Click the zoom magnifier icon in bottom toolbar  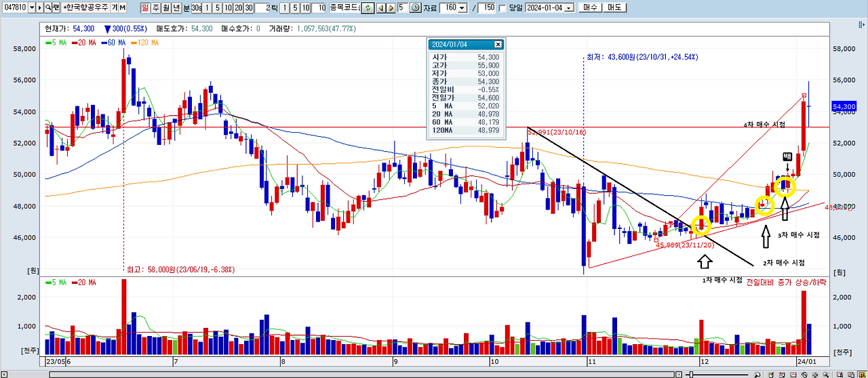[826, 375]
